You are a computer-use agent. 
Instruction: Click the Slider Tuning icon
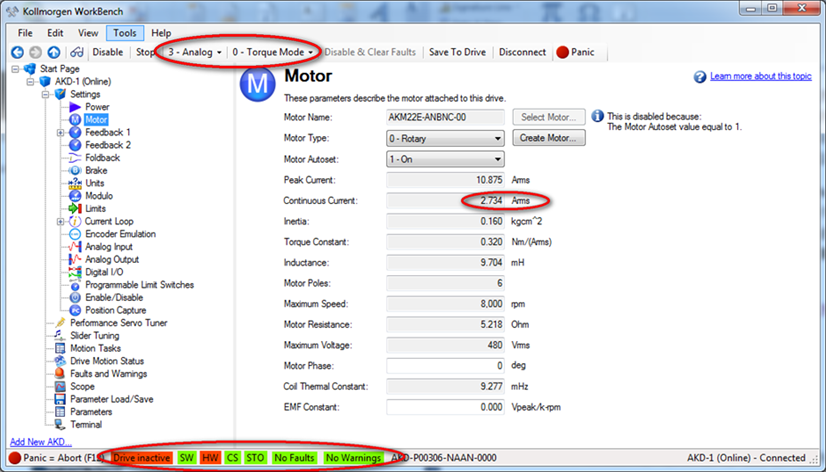tap(61, 336)
